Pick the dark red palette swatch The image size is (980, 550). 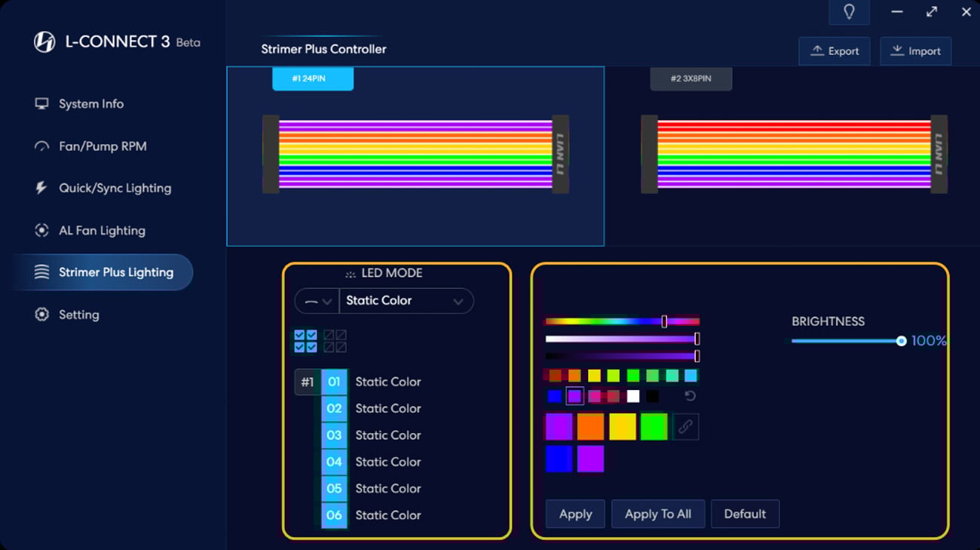[555, 376]
